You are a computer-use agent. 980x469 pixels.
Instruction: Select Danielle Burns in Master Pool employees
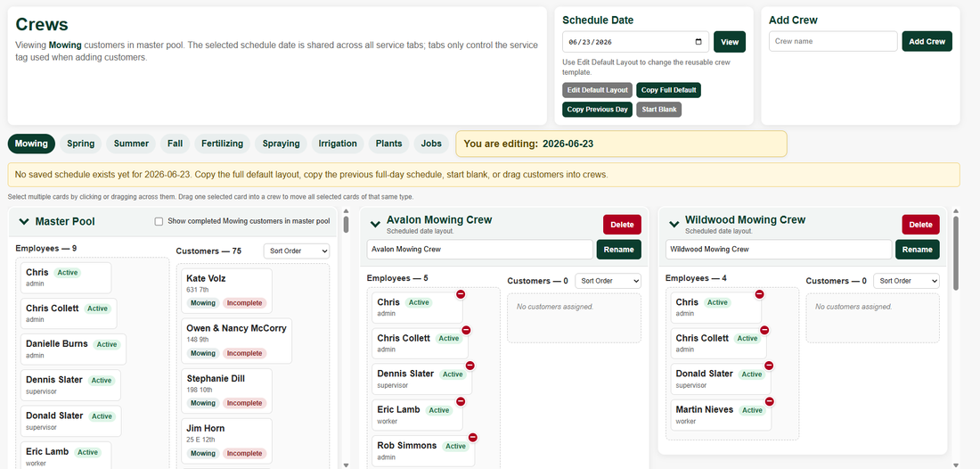click(74, 350)
